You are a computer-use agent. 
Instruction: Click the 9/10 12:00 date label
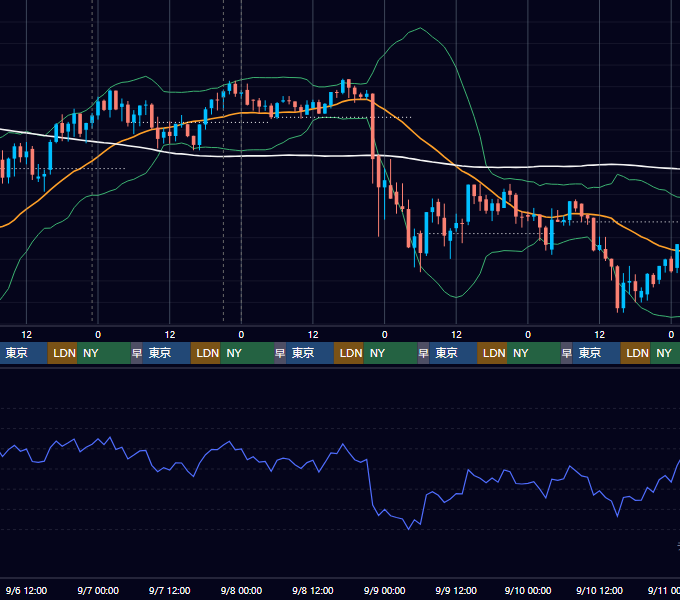click(599, 590)
